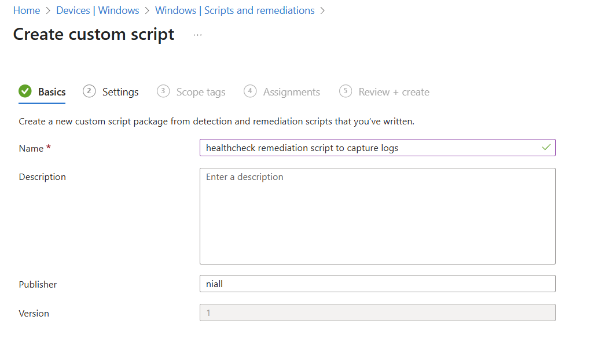595x364 pixels.
Task: Click the step 4 circle icon
Action: tap(250, 91)
